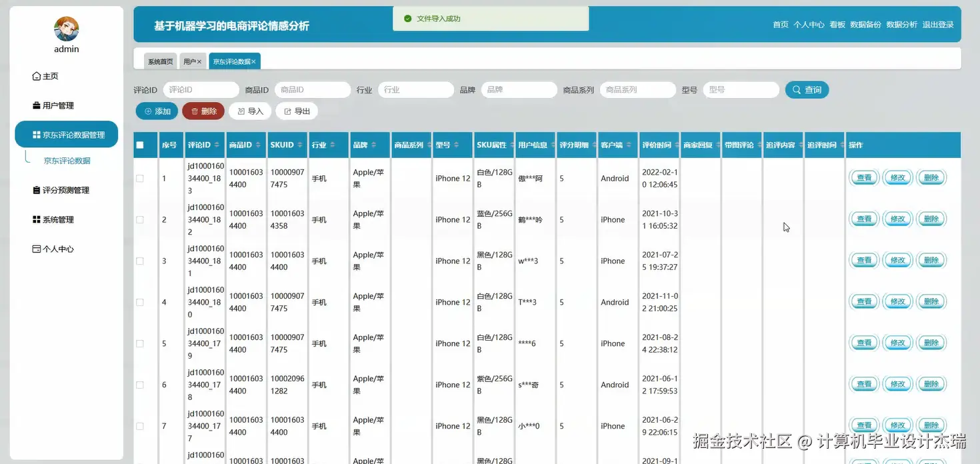Sort by the 品牌 column arrows
The image size is (980, 464).
pyautogui.click(x=374, y=145)
